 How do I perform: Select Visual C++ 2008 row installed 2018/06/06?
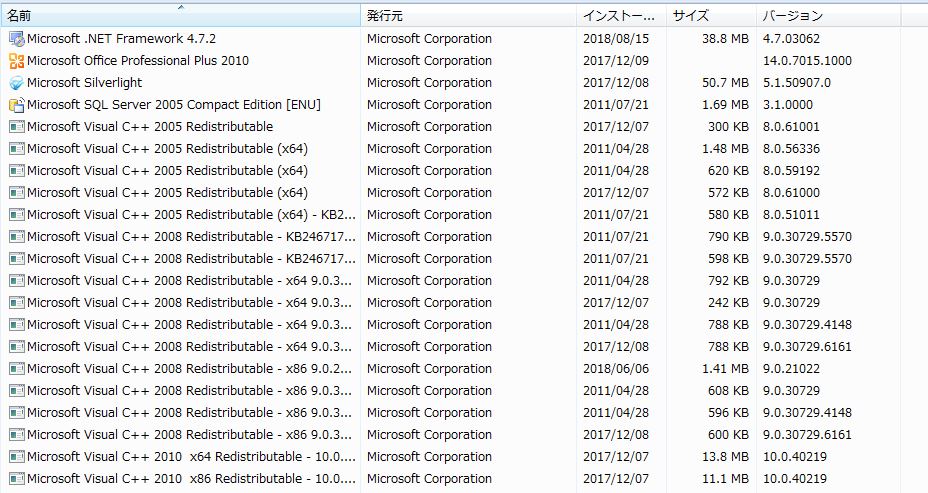click(189, 369)
